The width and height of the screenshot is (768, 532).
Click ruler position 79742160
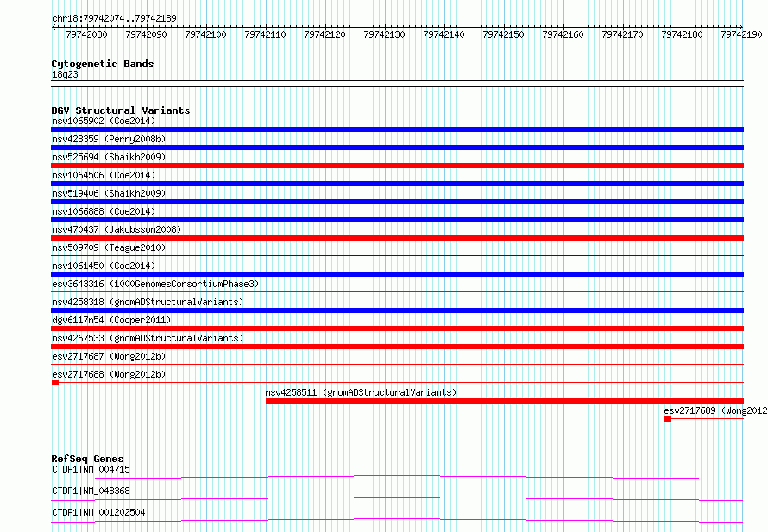pyautogui.click(x=563, y=34)
